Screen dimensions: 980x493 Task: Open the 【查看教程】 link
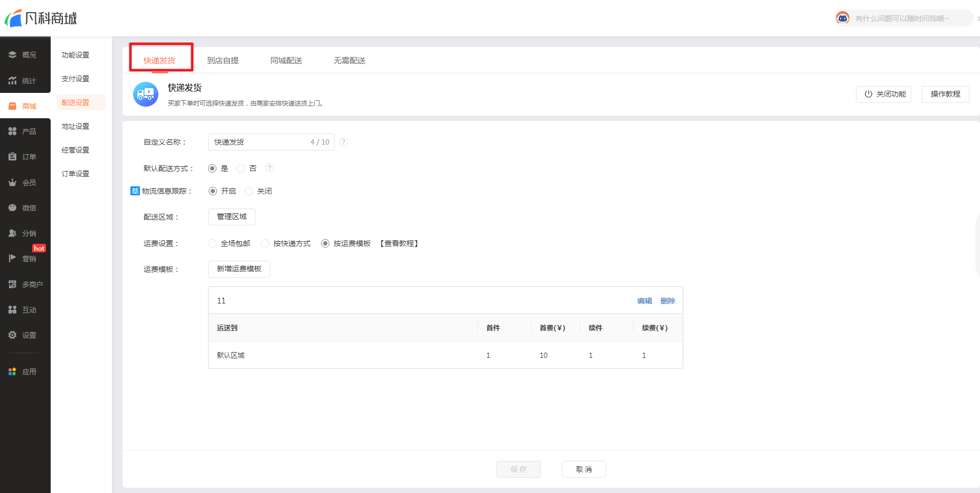point(400,243)
